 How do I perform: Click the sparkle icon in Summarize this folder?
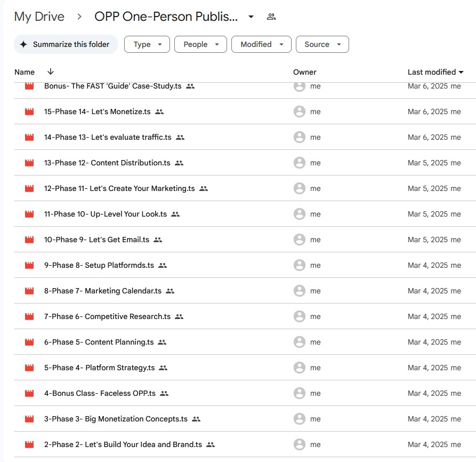click(23, 45)
